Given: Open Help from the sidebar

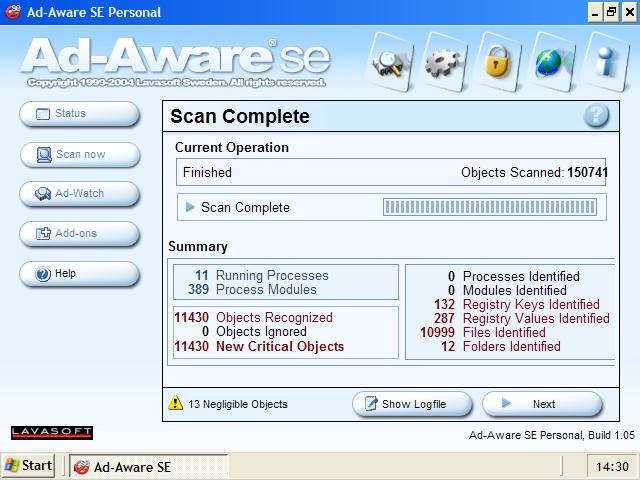Looking at the screenshot, I should (80, 273).
